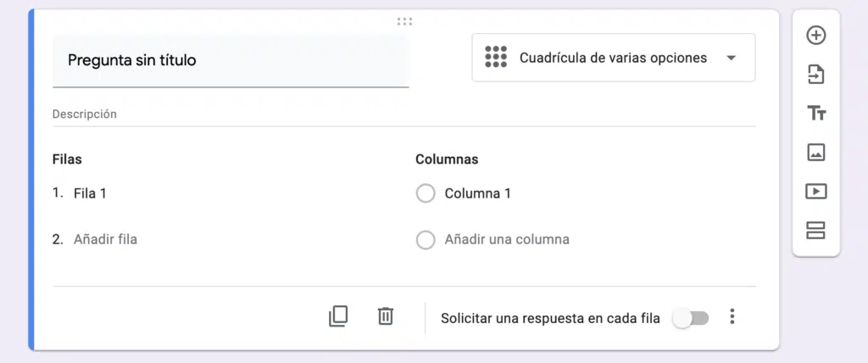
Task: Click the import questions icon
Action: [815, 75]
